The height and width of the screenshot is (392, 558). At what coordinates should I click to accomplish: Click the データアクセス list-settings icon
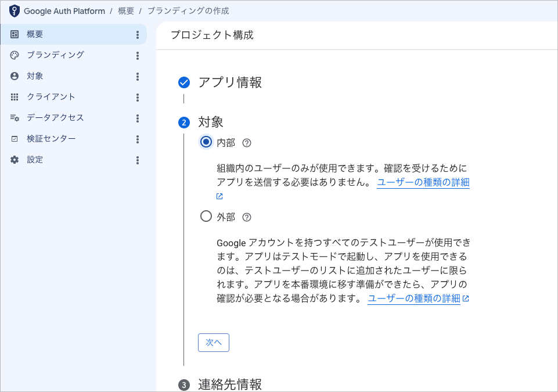coord(15,118)
